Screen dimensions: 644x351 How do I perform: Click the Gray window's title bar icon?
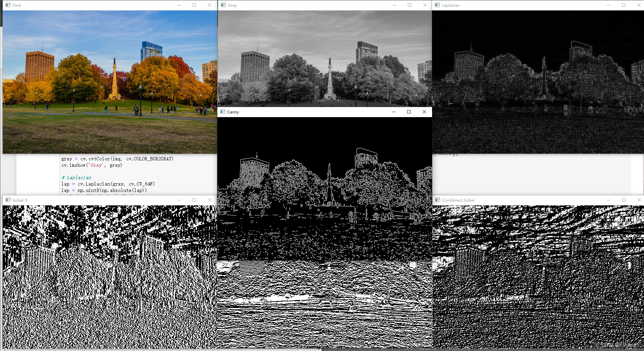(223, 5)
